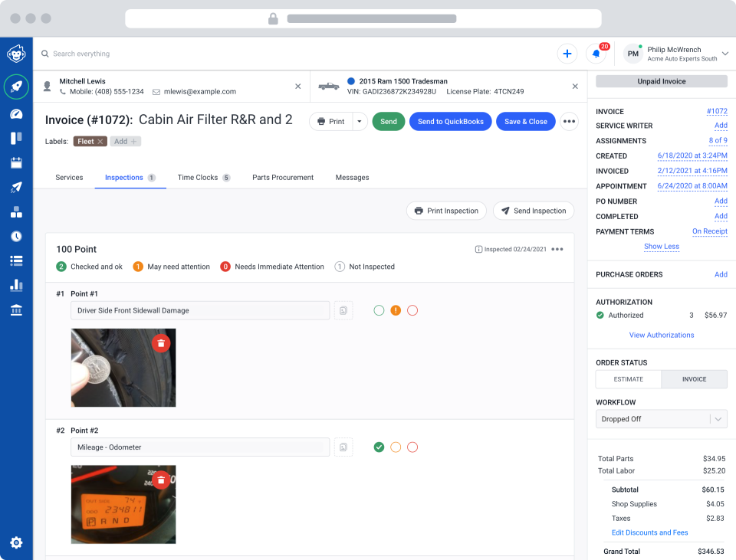Open the bar chart reports icon in sidebar
736x560 pixels.
(16, 285)
